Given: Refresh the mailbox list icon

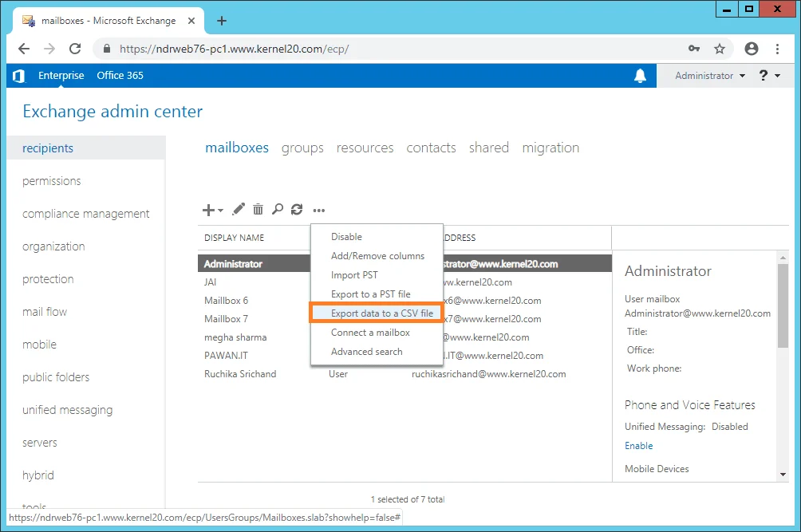Looking at the screenshot, I should (296, 209).
